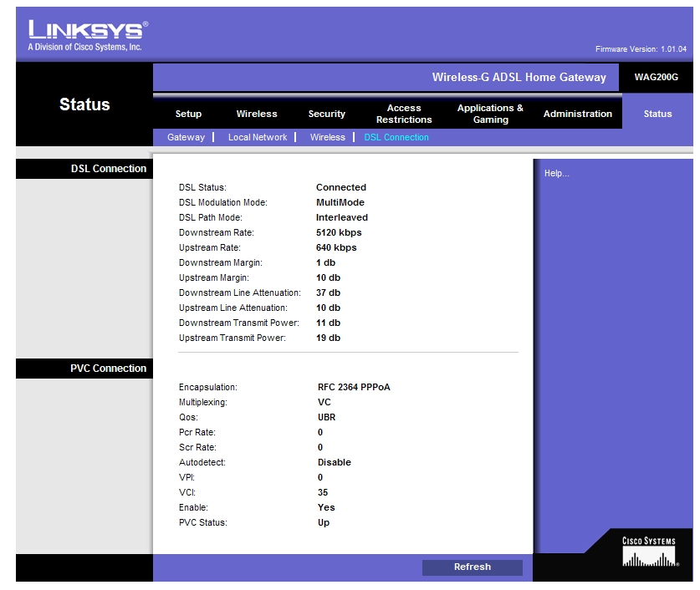Click the Enable value Yes
This screenshot has width=700, height=590.
tap(326, 507)
